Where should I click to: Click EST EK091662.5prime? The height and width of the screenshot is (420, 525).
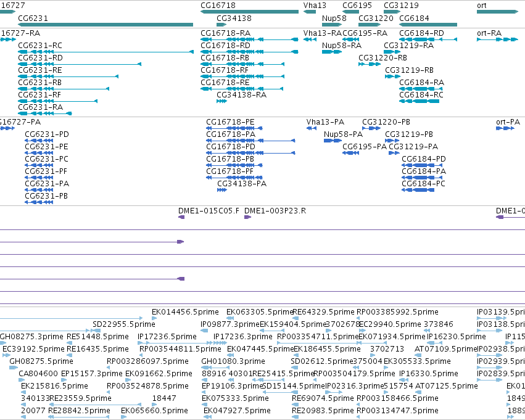128,380
